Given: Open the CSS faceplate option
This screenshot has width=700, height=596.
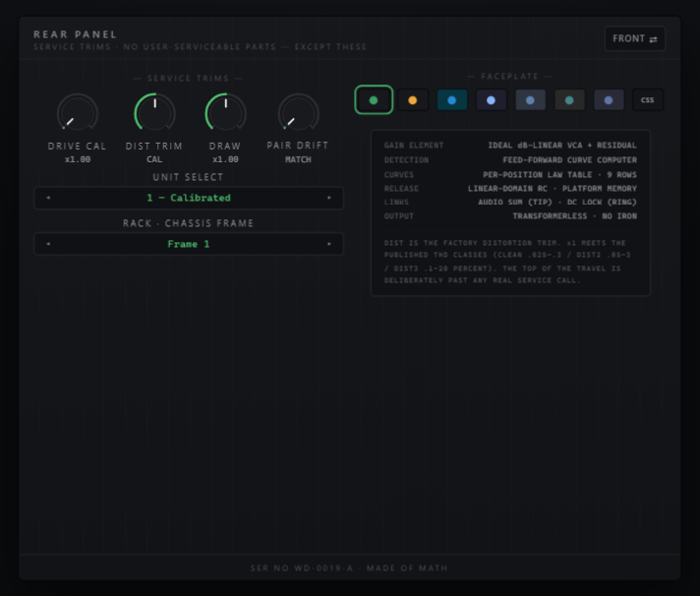Looking at the screenshot, I should coord(648,100).
